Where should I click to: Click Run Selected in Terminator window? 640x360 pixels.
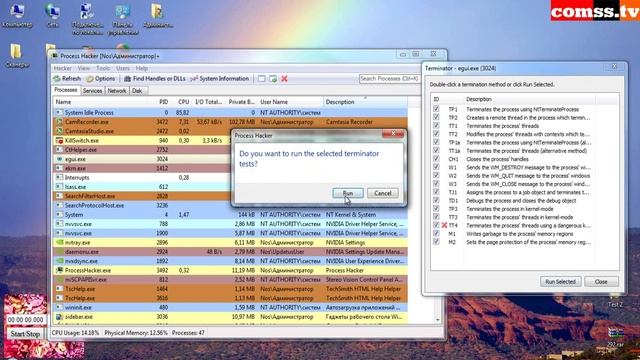560,282
